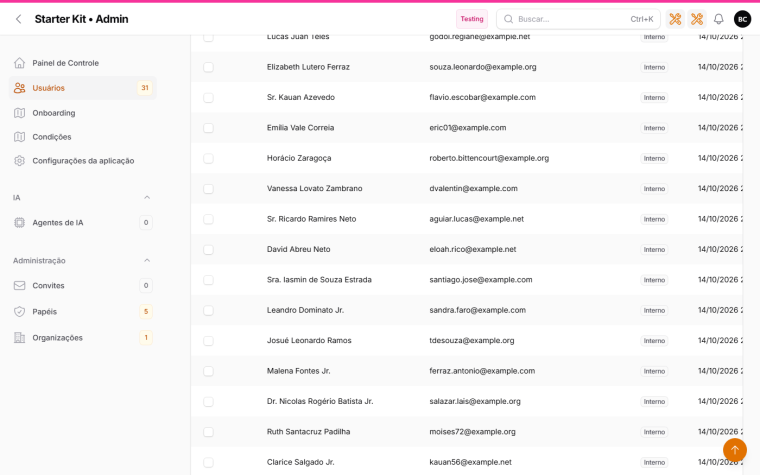Open user Sra. Iasmin de Souza Estrada
The height and width of the screenshot is (475, 760).
319,280
